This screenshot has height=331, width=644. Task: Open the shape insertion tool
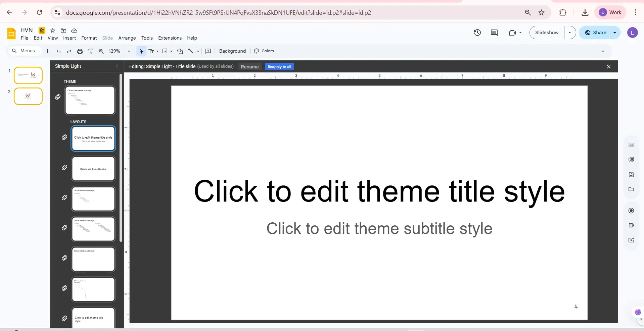click(x=180, y=51)
